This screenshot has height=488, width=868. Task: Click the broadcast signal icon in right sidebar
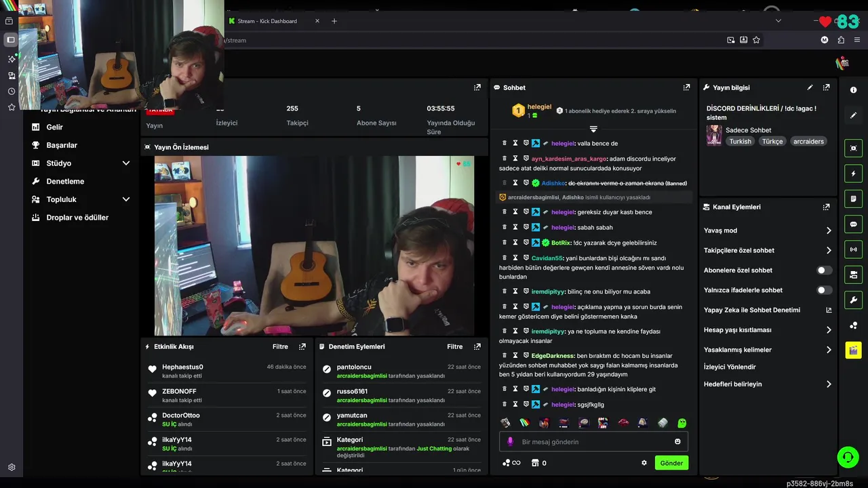coord(853,249)
